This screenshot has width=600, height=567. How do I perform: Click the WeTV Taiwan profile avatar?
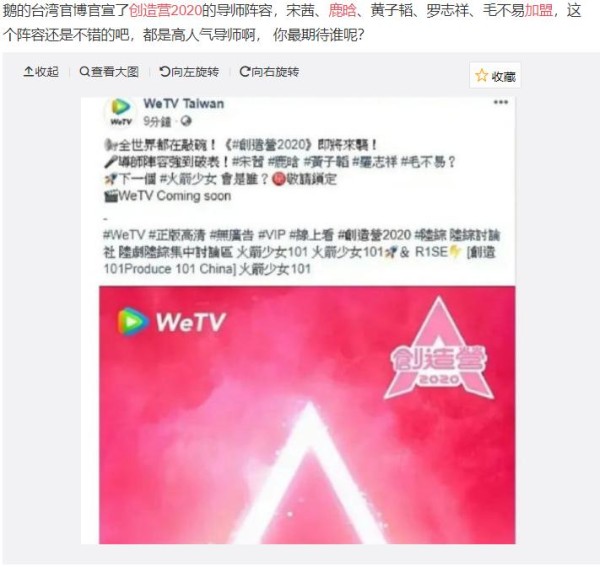(121, 112)
